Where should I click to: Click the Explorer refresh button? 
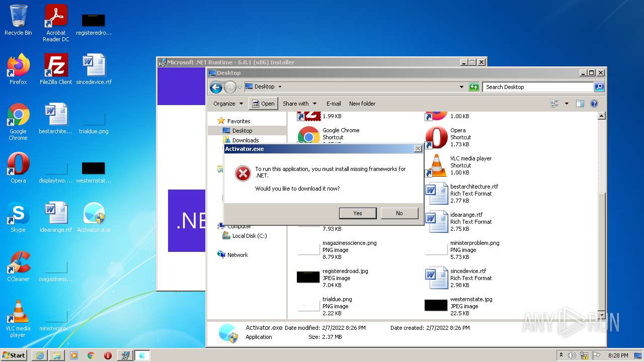(x=474, y=87)
